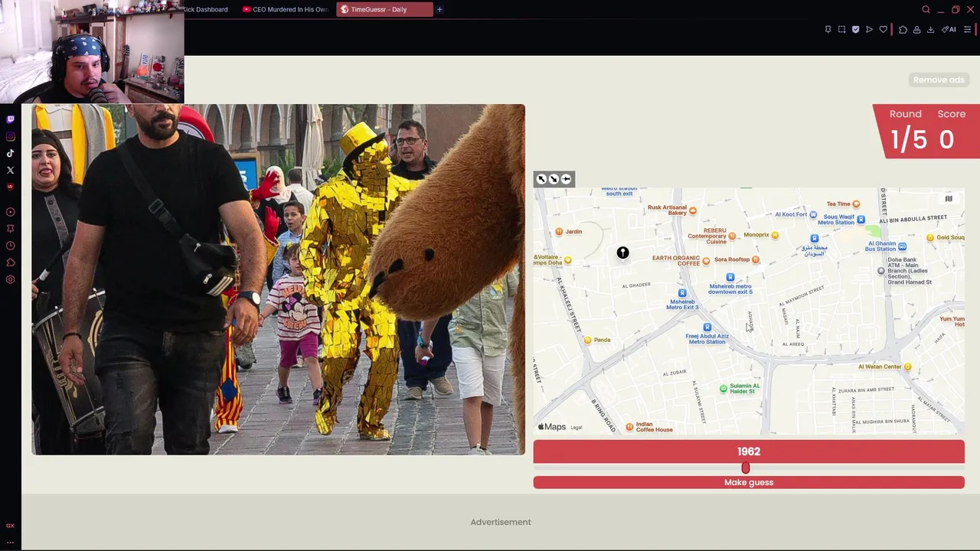The width and height of the screenshot is (980, 551).
Task: Switch to CEO Murdered In His Own tab
Action: [284, 9]
